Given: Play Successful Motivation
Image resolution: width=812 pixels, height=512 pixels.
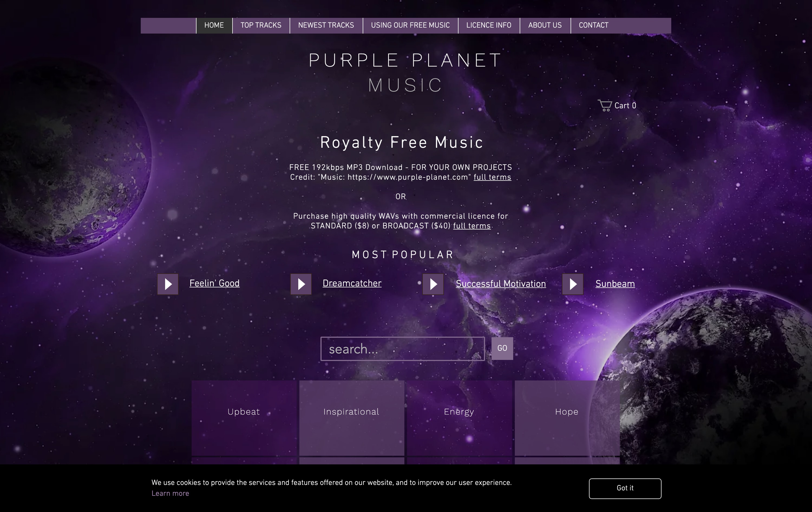Looking at the screenshot, I should pos(433,284).
